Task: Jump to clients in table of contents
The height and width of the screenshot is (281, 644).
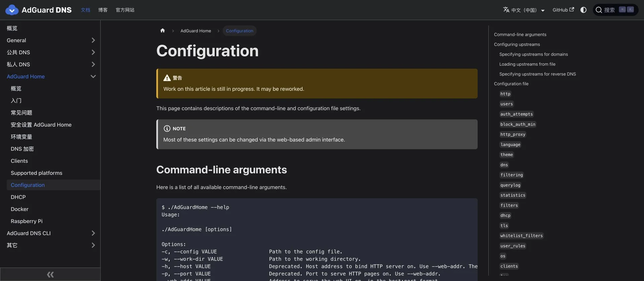Action: (509, 266)
